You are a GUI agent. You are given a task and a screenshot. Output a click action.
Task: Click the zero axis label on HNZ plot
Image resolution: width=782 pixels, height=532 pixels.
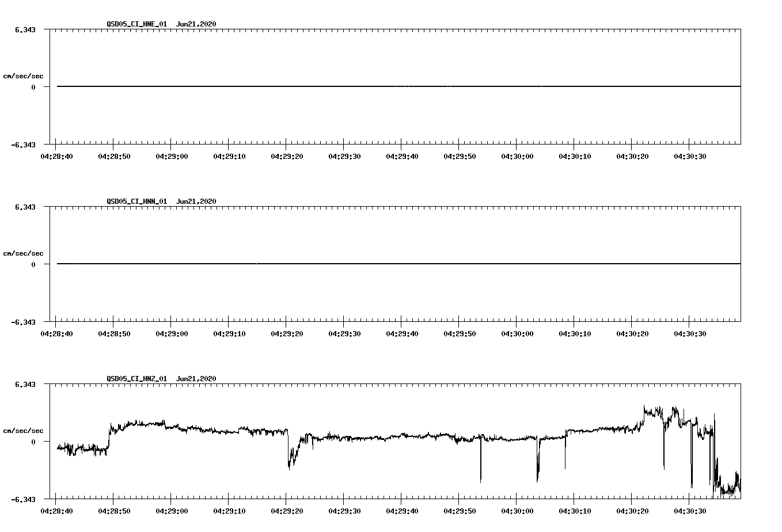pos(33,442)
